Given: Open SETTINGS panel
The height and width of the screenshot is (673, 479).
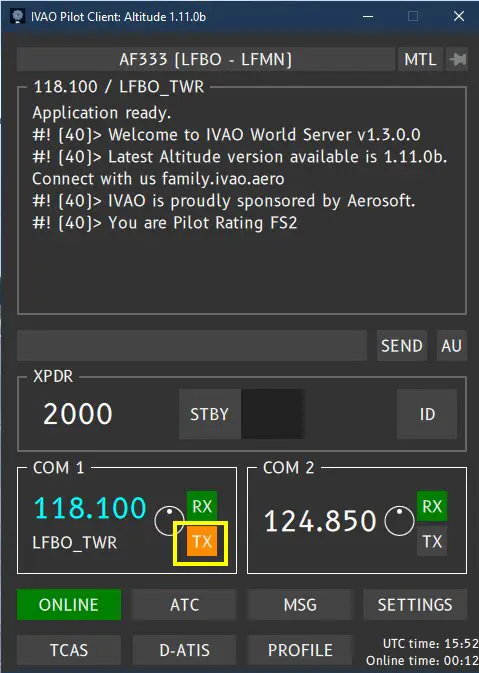Looking at the screenshot, I should tap(415, 604).
